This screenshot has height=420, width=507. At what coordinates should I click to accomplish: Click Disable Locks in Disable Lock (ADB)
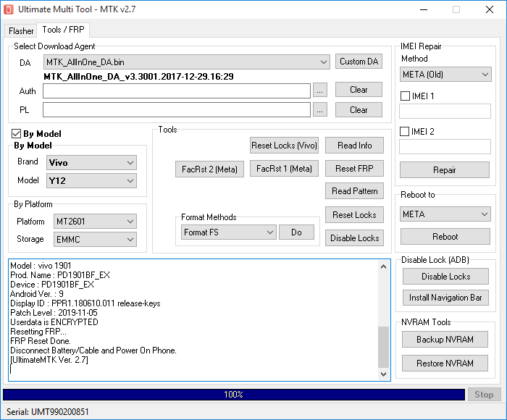tap(445, 277)
